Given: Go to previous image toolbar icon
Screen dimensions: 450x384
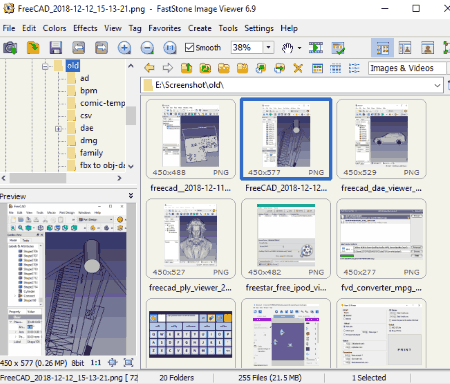Looking at the screenshot, I should (79, 48).
